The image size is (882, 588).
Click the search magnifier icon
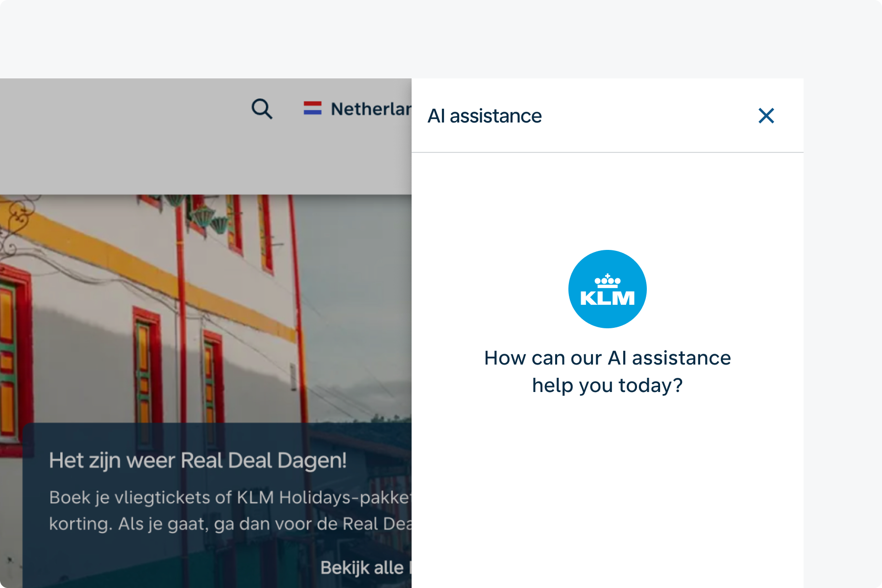tap(262, 109)
